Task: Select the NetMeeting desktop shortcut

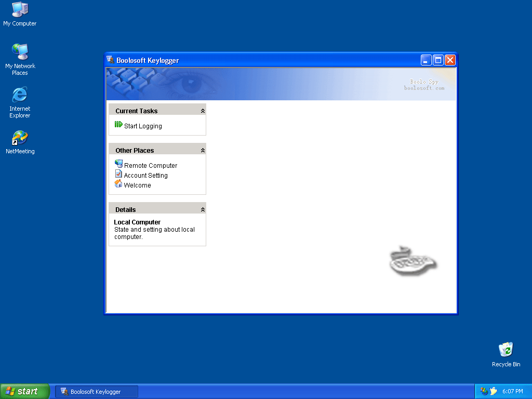Action: coord(20,138)
